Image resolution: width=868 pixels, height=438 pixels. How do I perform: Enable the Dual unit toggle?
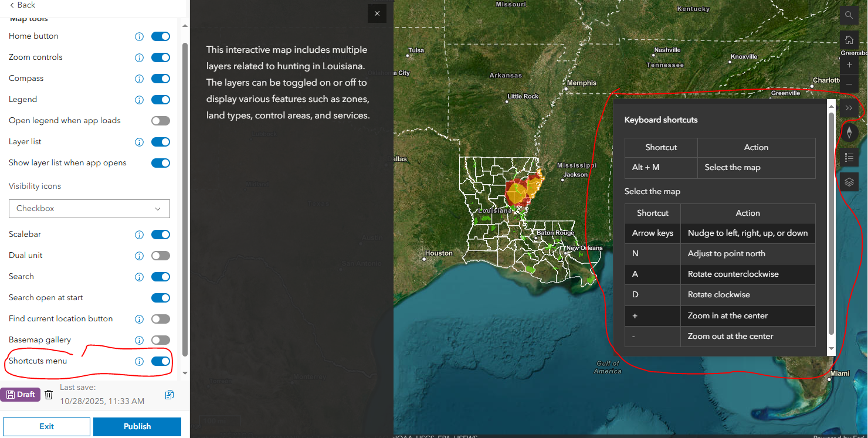(x=161, y=255)
